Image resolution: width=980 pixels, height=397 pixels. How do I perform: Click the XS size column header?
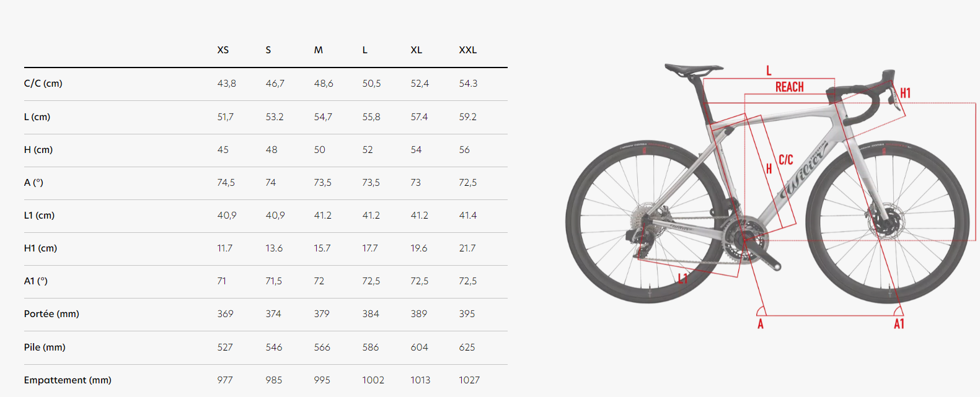(223, 50)
